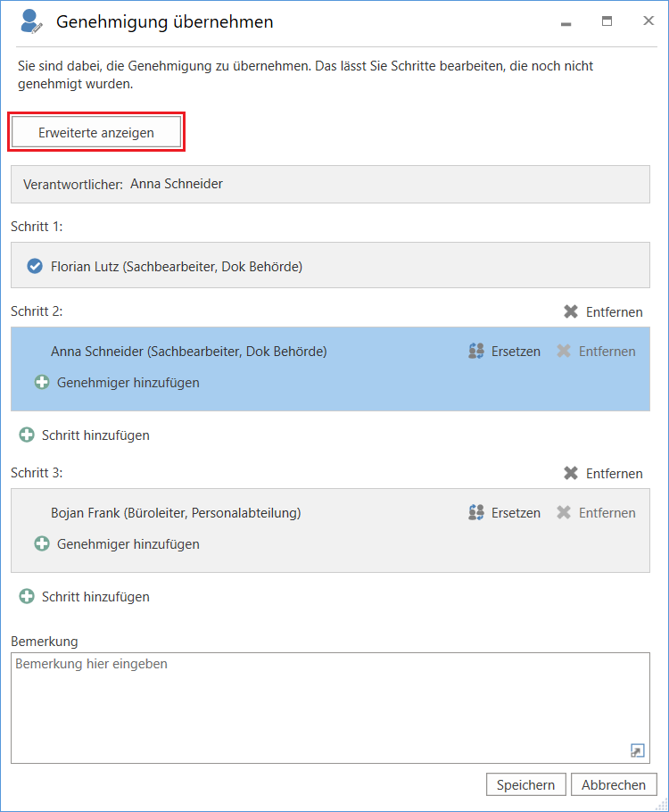Click the Ersetzen icon for Anna Schneider

[476, 352]
